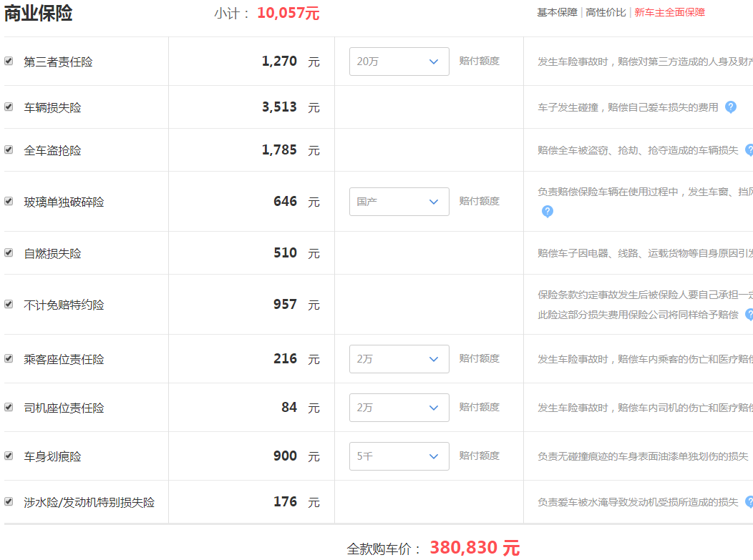The height and width of the screenshot is (560, 753).
Task: Uncheck 涉水险/发动机特别损失险 checkbox
Action: [x=9, y=501]
